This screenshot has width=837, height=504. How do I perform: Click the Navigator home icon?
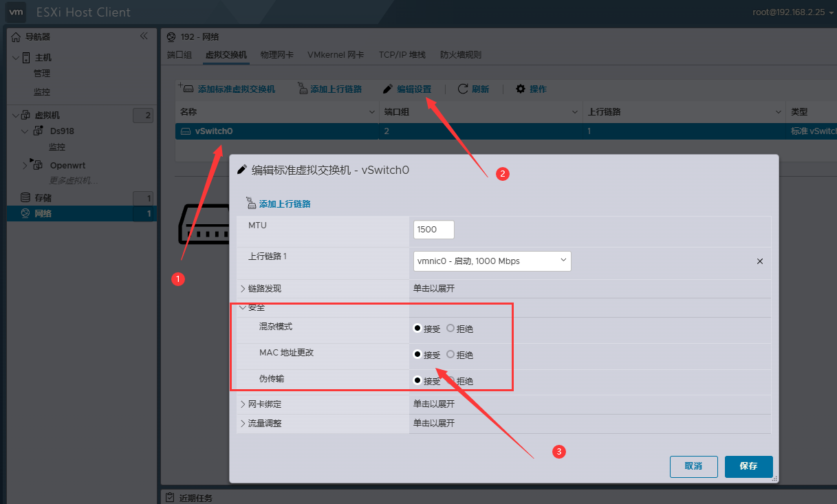[16, 36]
